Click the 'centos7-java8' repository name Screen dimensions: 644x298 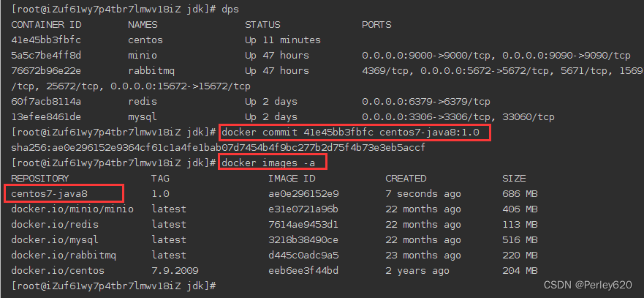49,194
